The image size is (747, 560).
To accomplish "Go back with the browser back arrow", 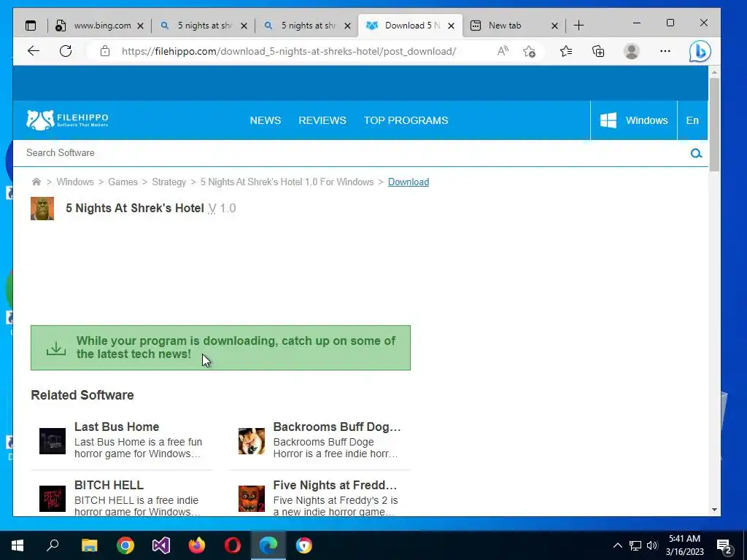I will point(34,51).
